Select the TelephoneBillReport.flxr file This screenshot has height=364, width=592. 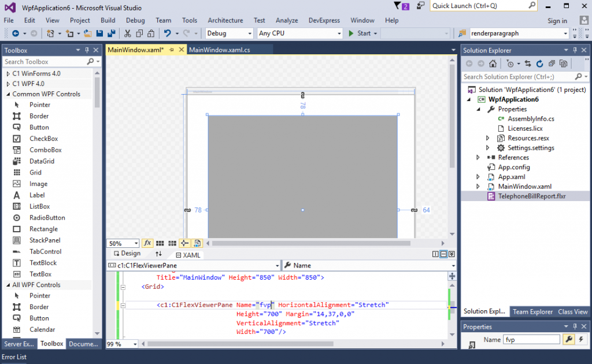(532, 196)
